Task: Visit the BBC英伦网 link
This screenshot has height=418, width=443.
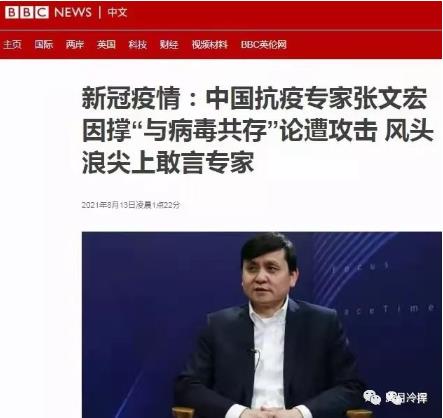Action: click(264, 44)
